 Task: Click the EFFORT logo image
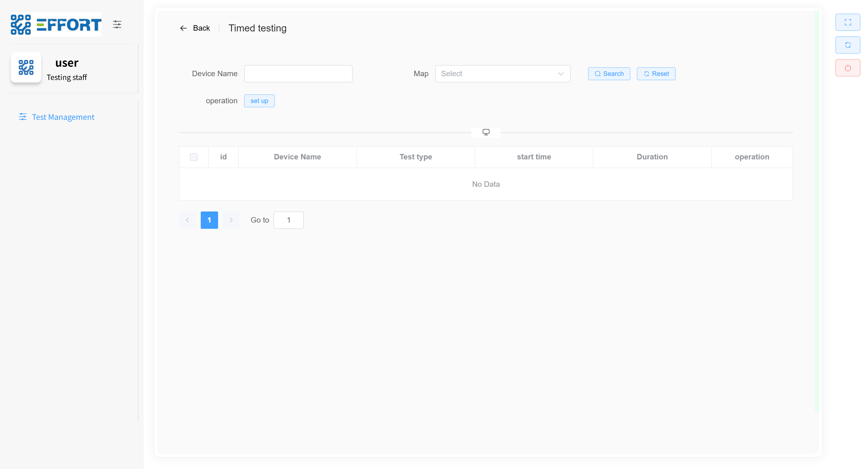(x=56, y=24)
